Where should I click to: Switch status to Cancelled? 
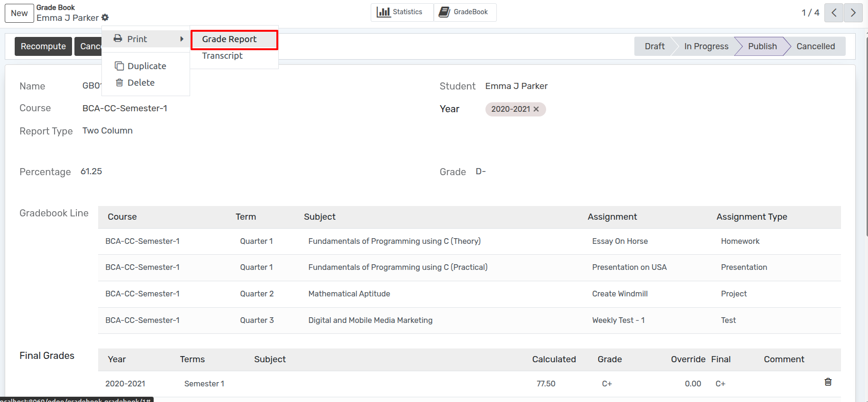[x=815, y=46]
